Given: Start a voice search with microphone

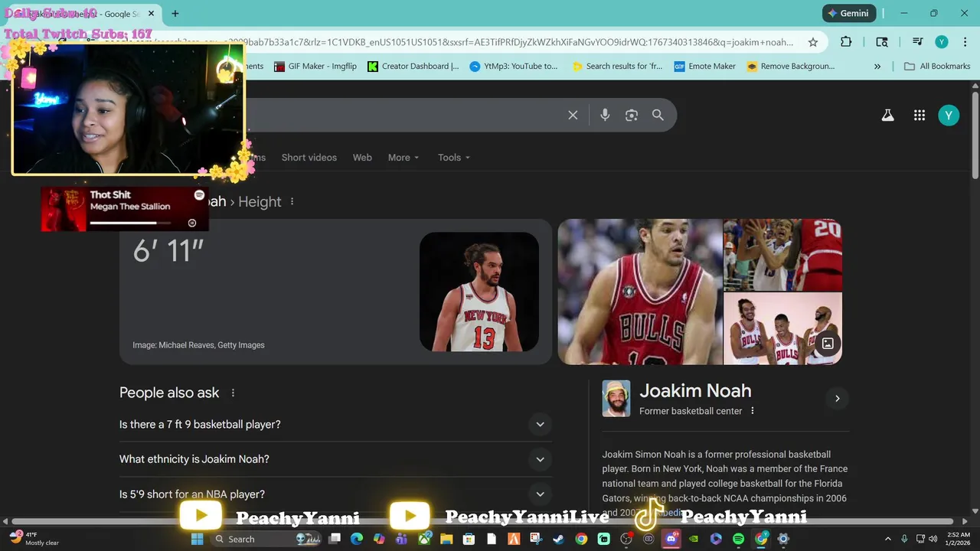Looking at the screenshot, I should click(605, 115).
